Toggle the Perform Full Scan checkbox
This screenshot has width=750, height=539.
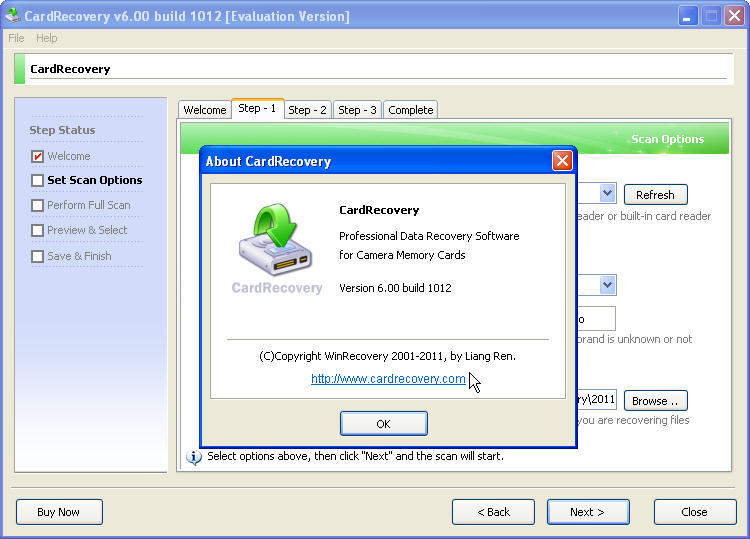[x=37, y=205]
